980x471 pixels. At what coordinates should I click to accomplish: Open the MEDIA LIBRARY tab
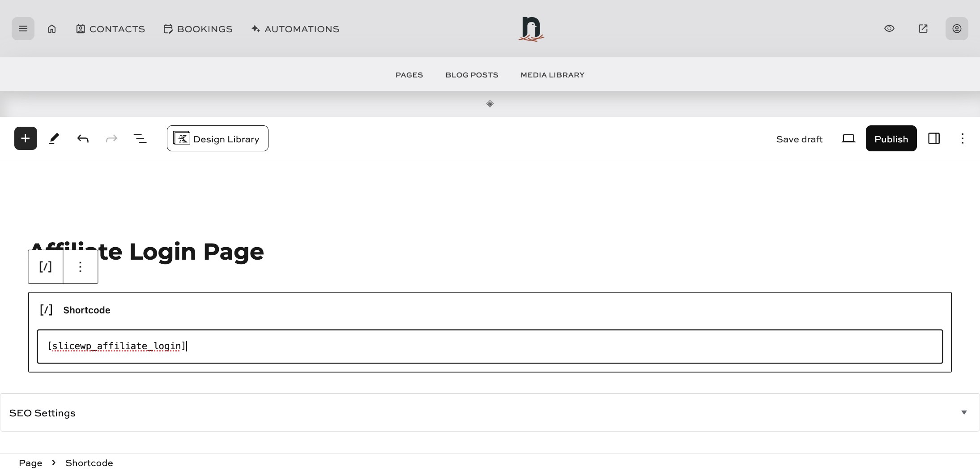(552, 75)
